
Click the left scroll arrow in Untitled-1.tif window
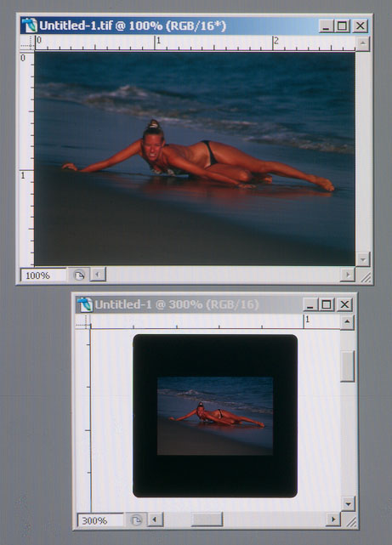tap(98, 275)
